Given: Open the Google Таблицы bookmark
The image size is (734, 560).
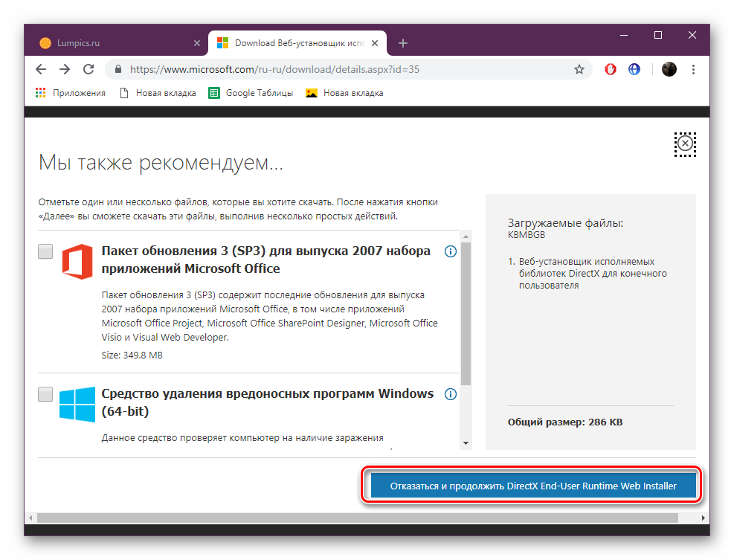Looking at the screenshot, I should coord(251,93).
